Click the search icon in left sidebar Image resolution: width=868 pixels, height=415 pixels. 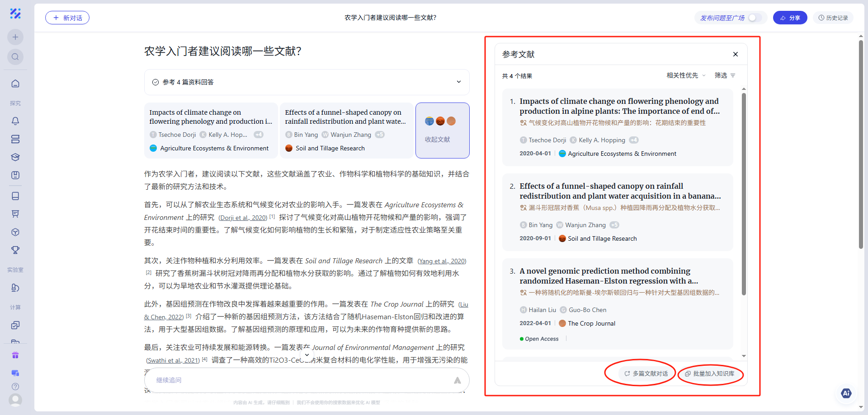click(x=15, y=57)
